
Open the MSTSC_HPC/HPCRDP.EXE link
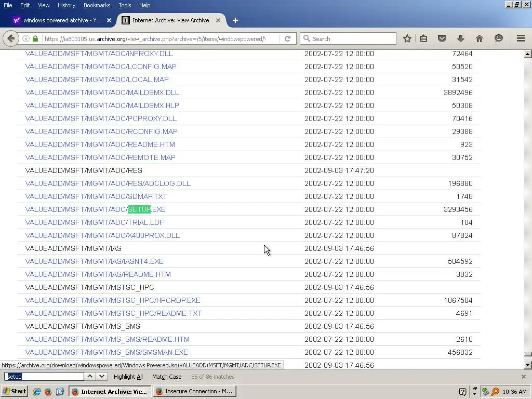(113, 300)
